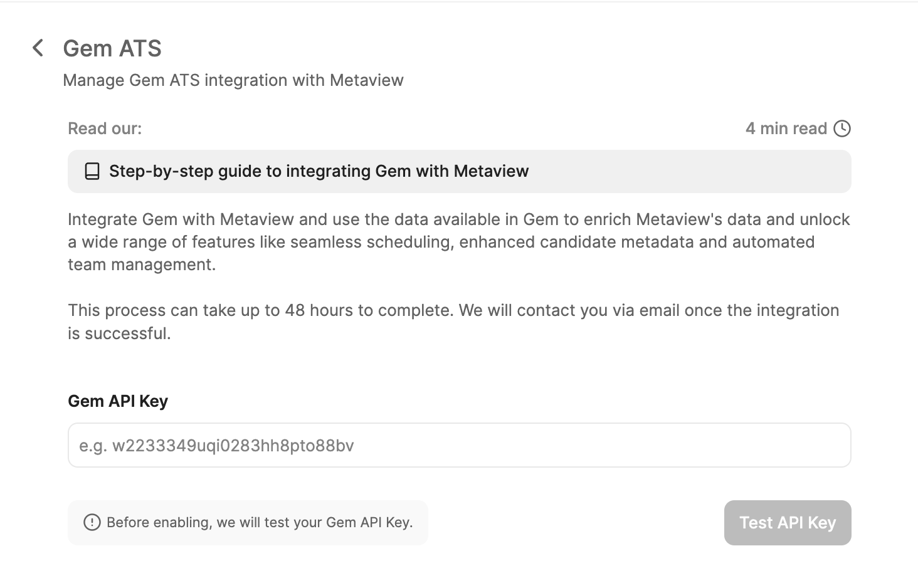
Task: Focus the Gem API Key input field
Action: tap(459, 445)
